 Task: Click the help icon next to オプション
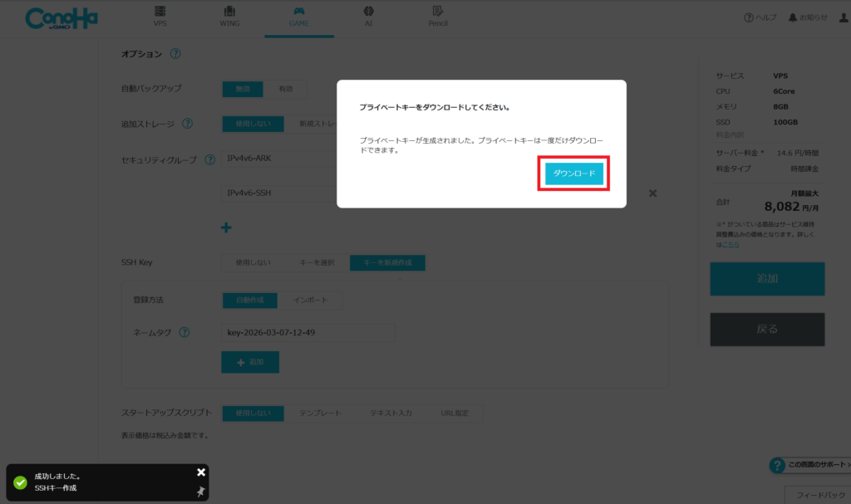tap(175, 54)
